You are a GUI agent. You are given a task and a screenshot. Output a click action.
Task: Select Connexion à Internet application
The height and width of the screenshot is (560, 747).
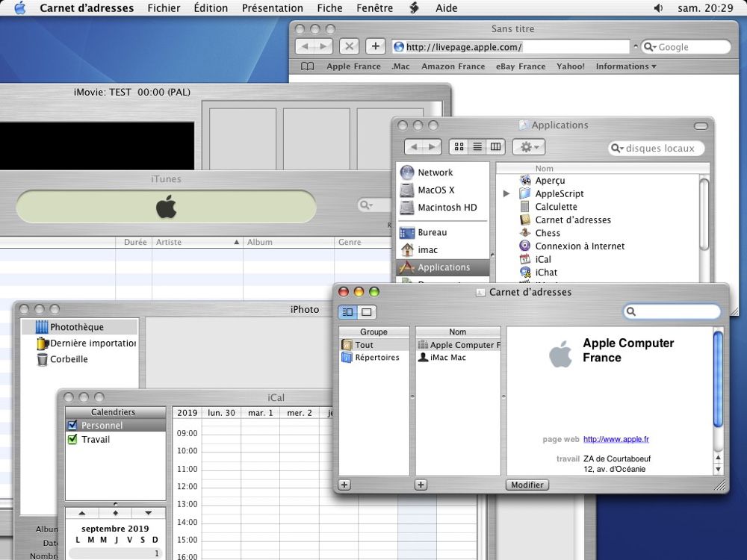coord(580,246)
